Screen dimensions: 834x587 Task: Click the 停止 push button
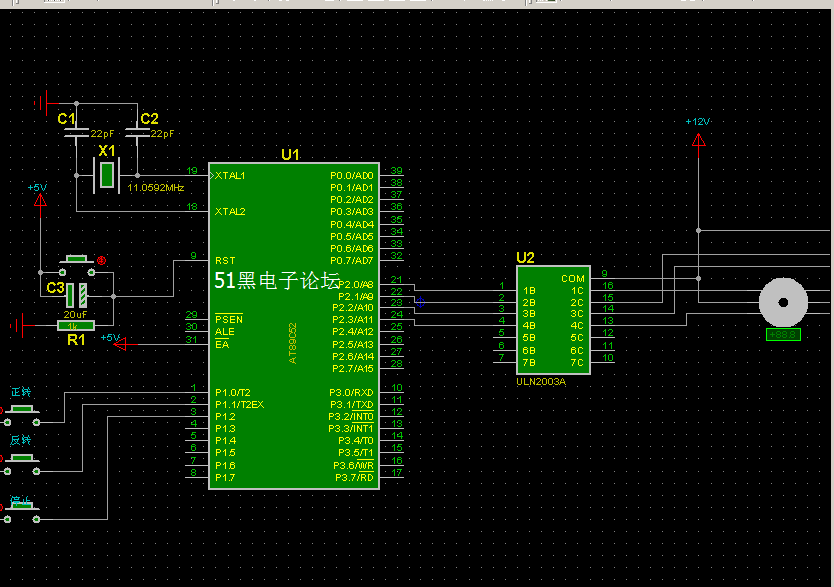pyautogui.click(x=21, y=511)
